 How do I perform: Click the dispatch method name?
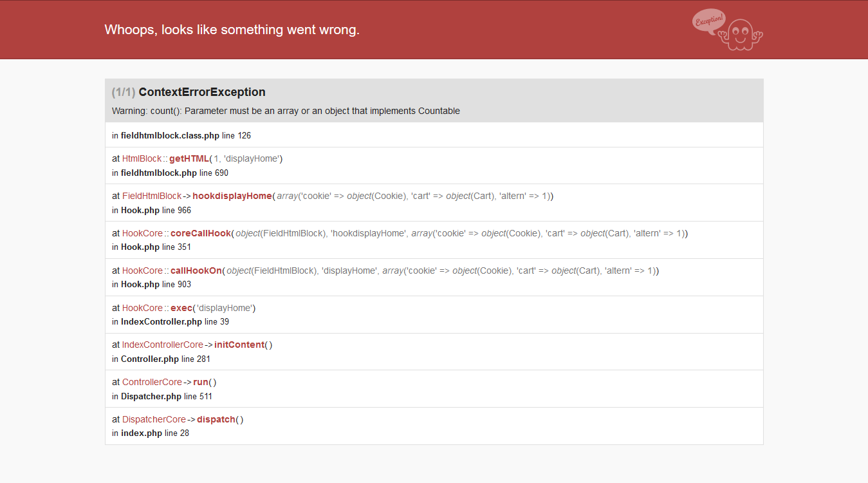point(216,420)
